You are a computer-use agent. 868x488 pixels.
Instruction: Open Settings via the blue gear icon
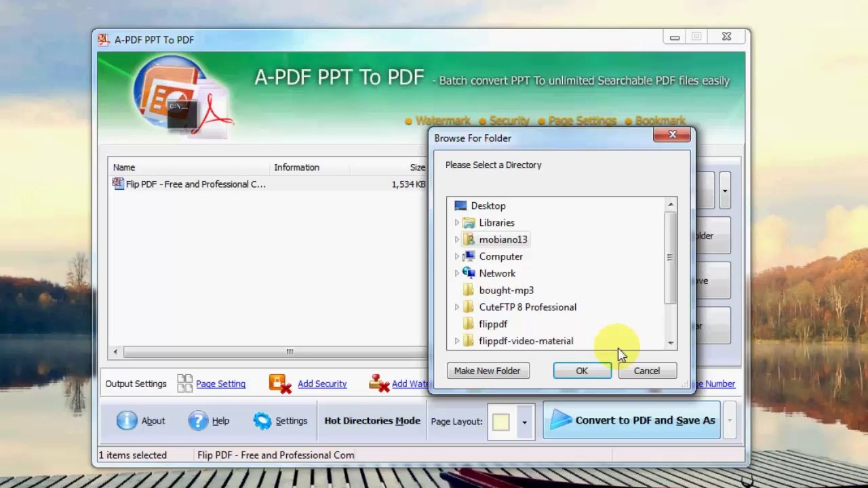pos(262,421)
